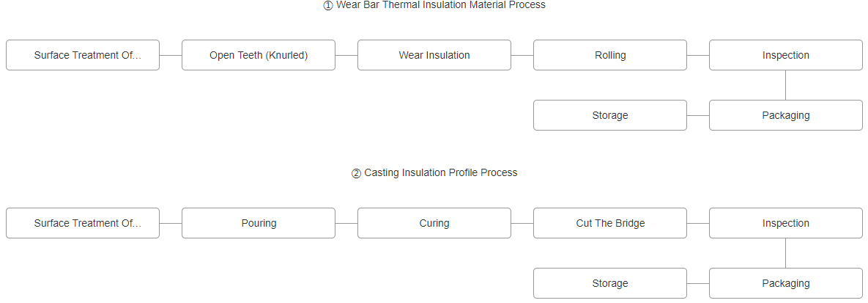Click the Wear Insulation process box
868x303 pixels.
434,55
